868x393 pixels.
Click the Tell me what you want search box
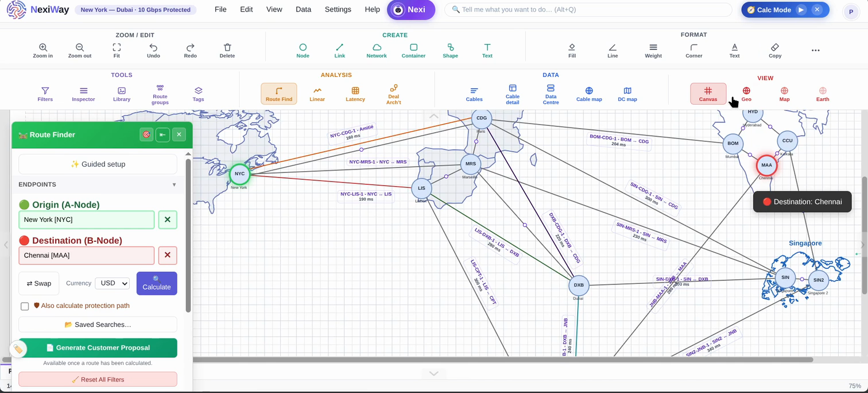pos(588,10)
